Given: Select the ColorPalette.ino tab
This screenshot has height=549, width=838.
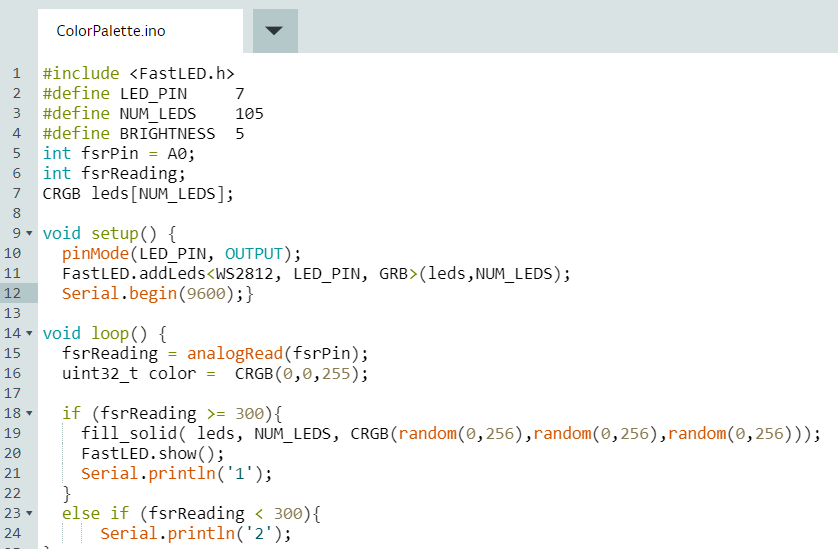Looking at the screenshot, I should point(140,31).
